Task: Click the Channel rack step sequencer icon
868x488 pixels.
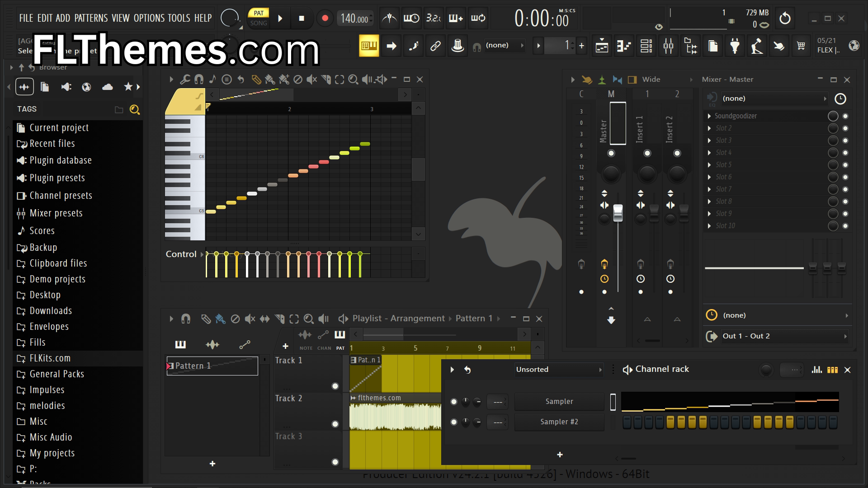Action: (x=832, y=370)
